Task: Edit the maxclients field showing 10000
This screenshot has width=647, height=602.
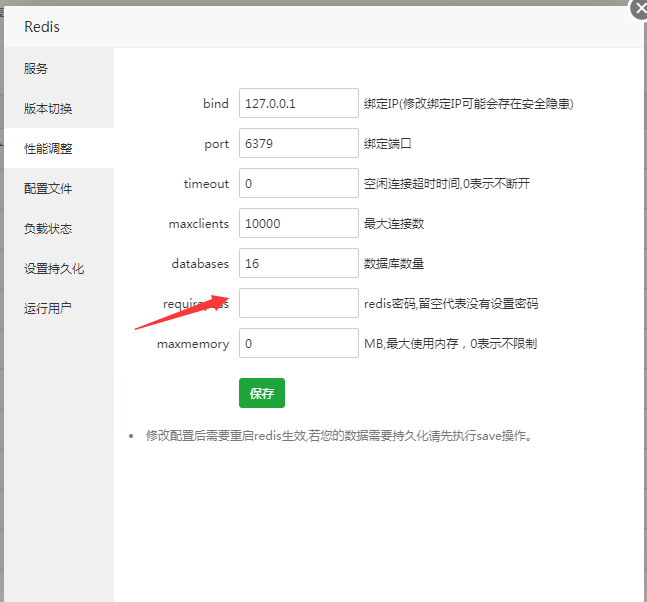Action: tap(299, 223)
